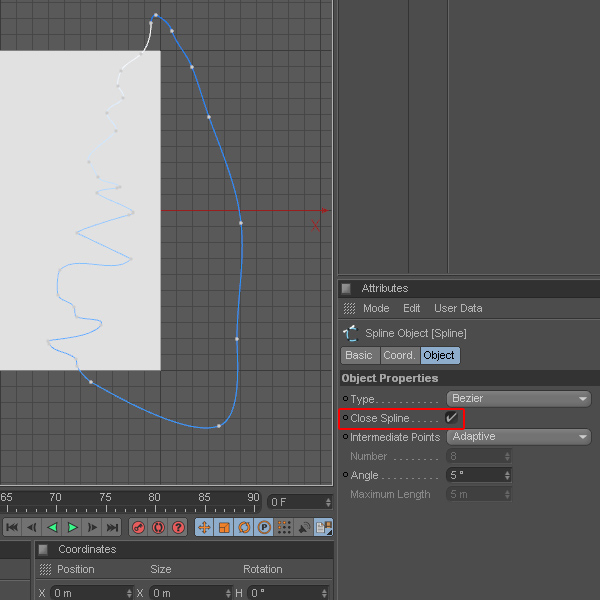
Task: Click frame 80 on the timeline ruler
Action: point(155,497)
